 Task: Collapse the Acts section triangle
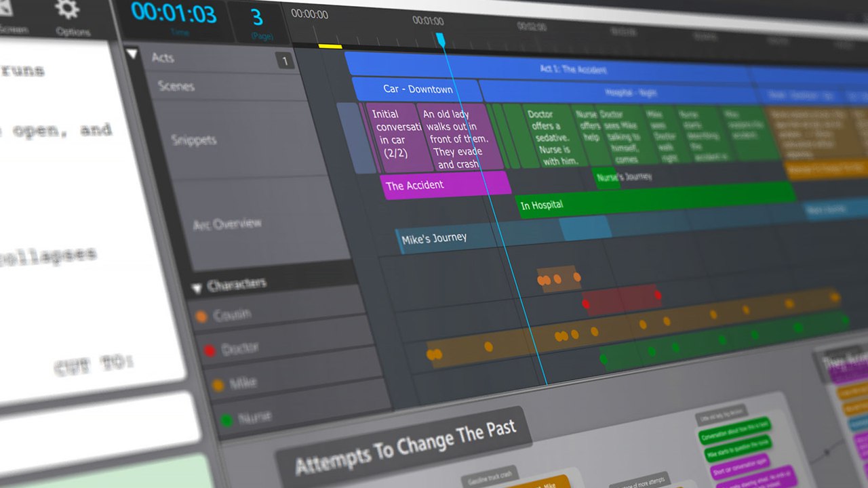click(132, 54)
